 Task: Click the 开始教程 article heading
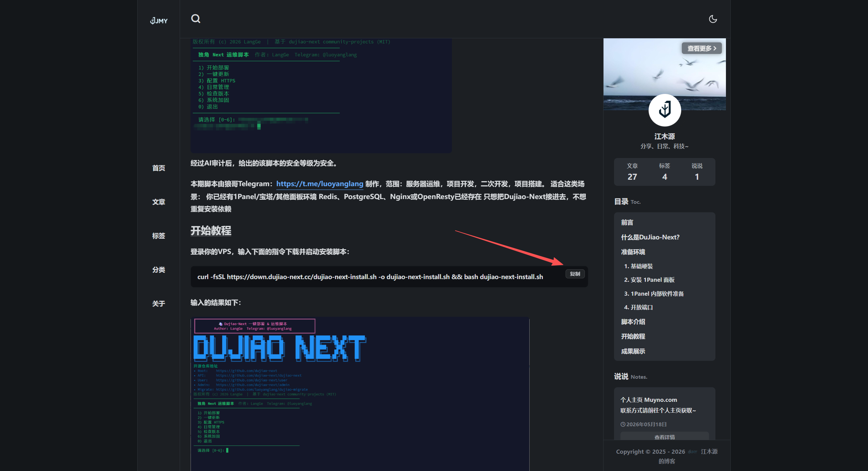pos(211,231)
